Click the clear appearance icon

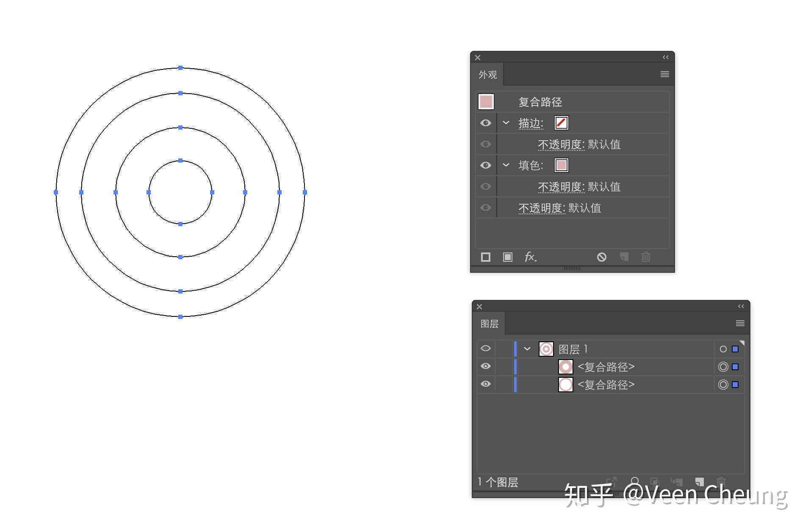click(x=602, y=257)
